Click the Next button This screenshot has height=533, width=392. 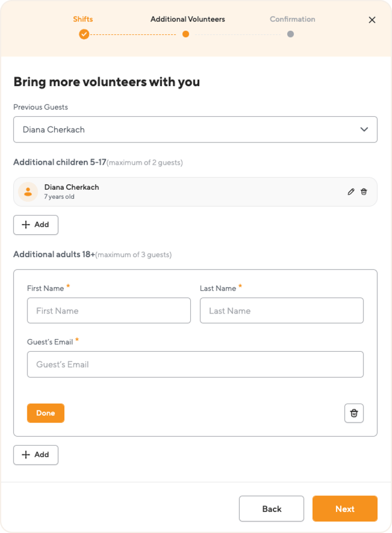point(345,508)
